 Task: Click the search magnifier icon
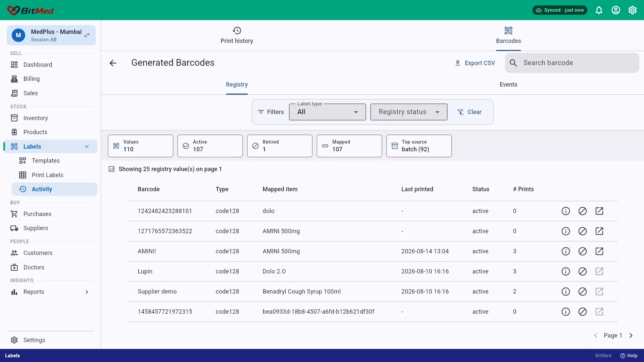coord(513,63)
